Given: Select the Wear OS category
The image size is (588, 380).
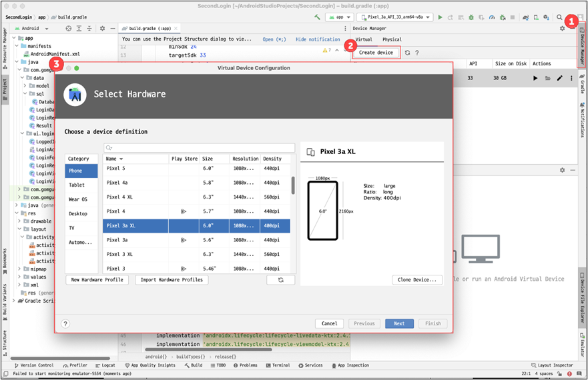Looking at the screenshot, I should [81, 199].
